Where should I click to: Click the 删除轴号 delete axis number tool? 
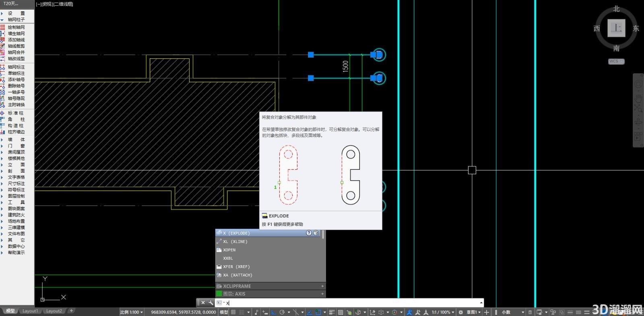(x=16, y=86)
